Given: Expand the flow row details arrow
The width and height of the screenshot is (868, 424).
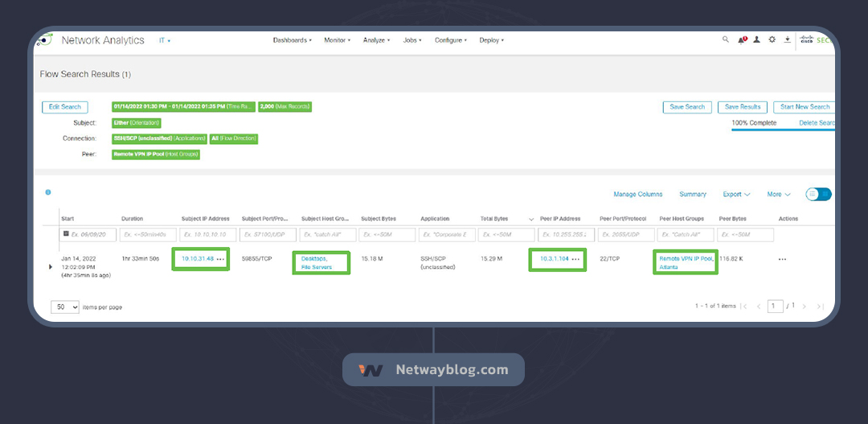Looking at the screenshot, I should [51, 266].
